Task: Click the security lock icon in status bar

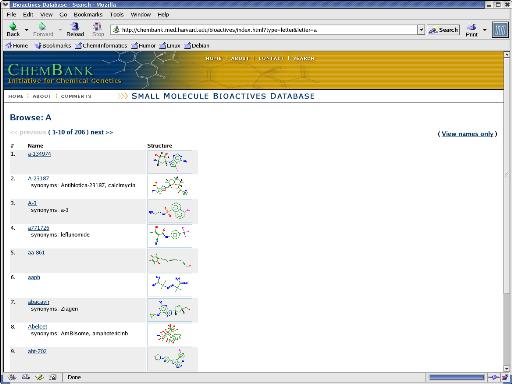Action: [x=505, y=377]
